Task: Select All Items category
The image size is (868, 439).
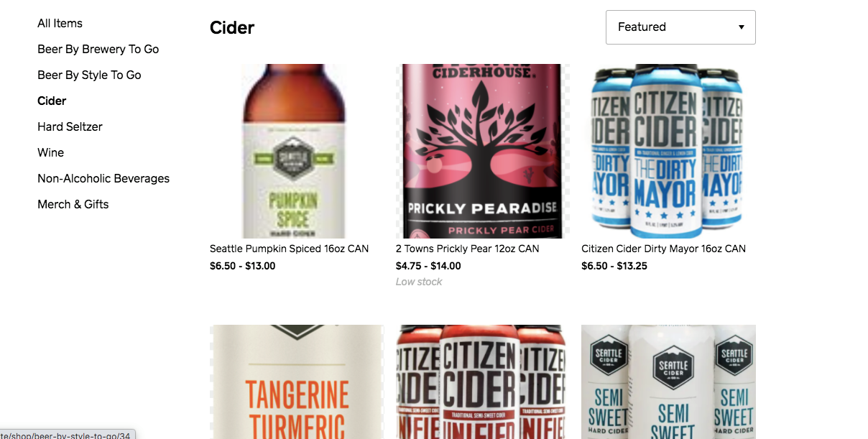Action: tap(60, 23)
